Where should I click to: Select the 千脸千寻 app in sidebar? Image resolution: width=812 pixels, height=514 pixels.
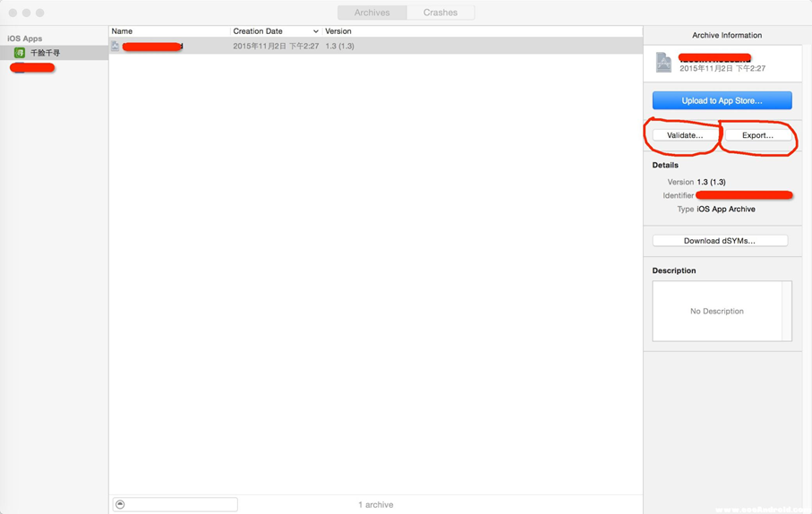[x=45, y=53]
